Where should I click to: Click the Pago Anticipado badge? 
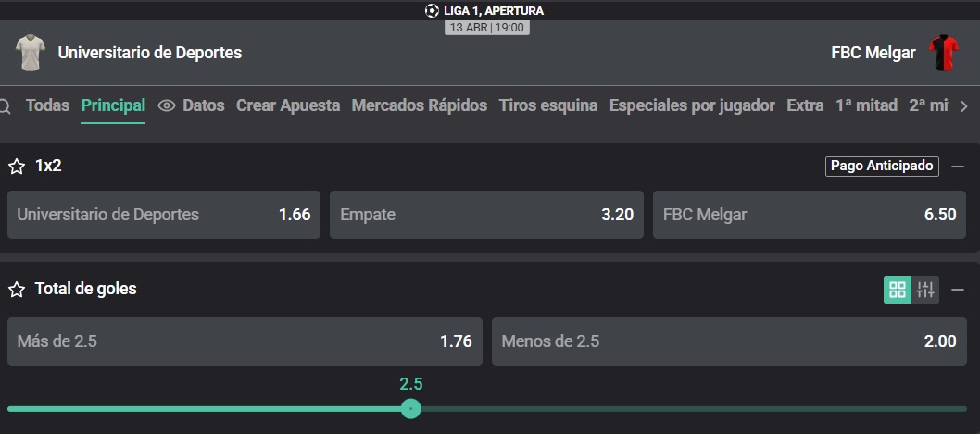[x=882, y=167]
